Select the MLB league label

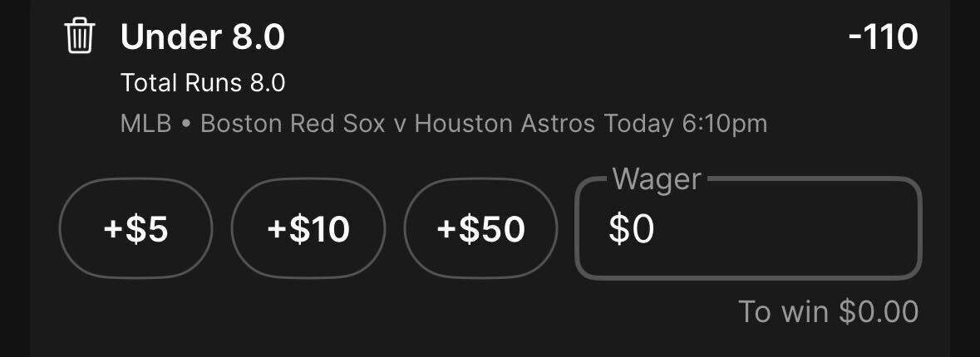point(145,124)
